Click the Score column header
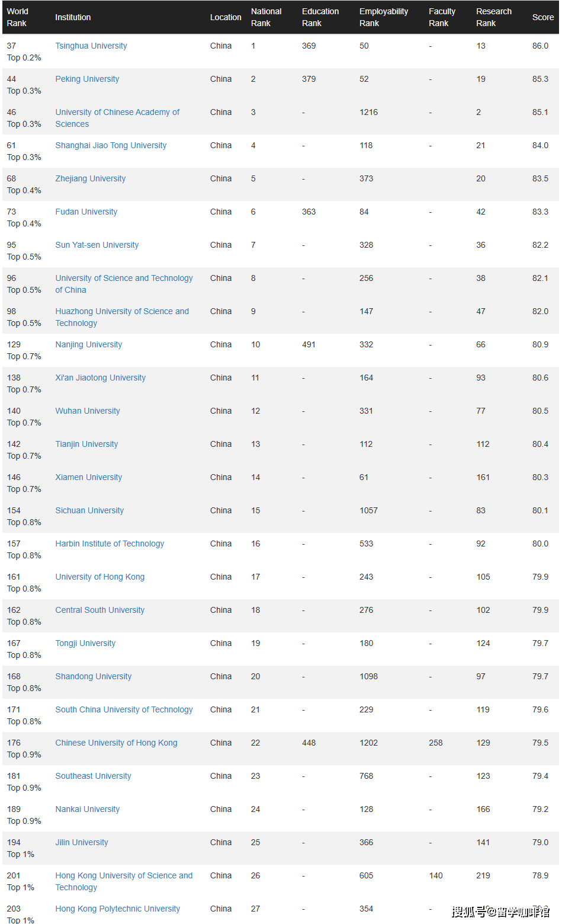The image size is (562, 924). (x=542, y=17)
